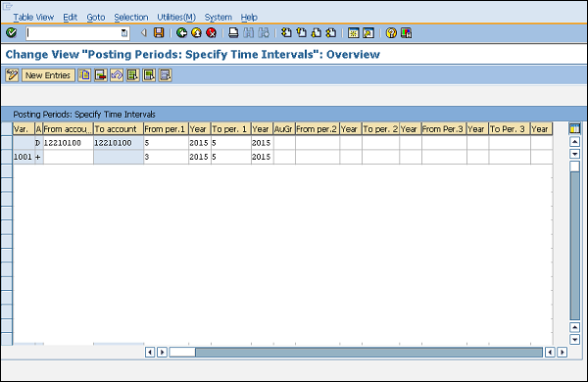Click the horizontal scrollbar thumb

(x=182, y=352)
